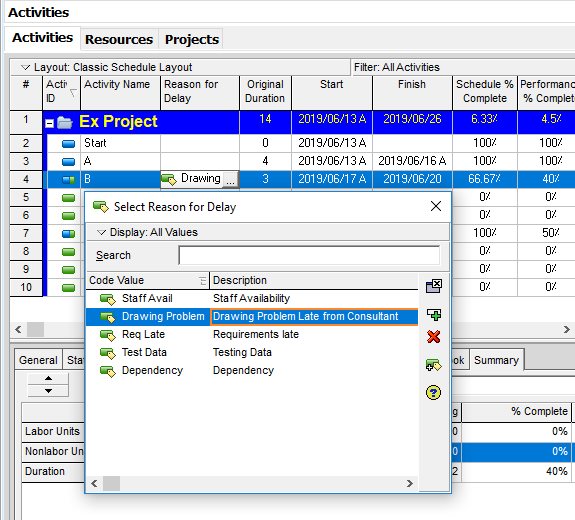The height and width of the screenshot is (520, 575).
Task: Open the Layout: Classic Schedule Layout menu
Action: coord(106,67)
